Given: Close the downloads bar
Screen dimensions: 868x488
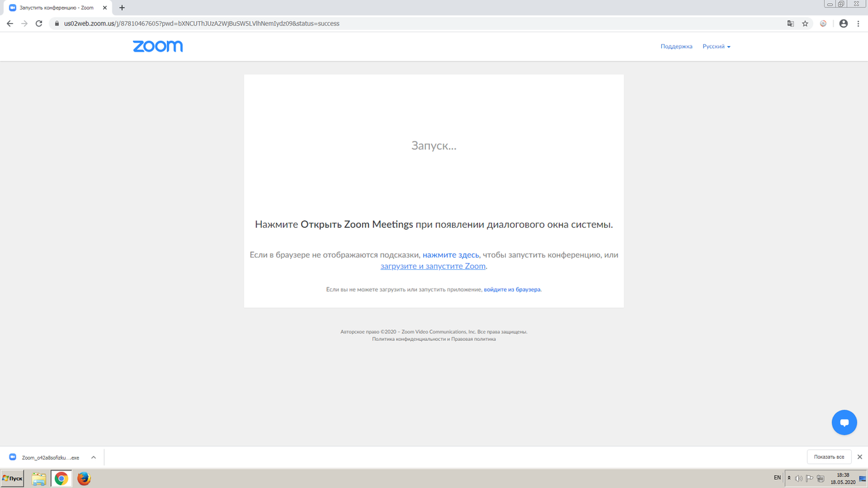Looking at the screenshot, I should click(x=860, y=457).
